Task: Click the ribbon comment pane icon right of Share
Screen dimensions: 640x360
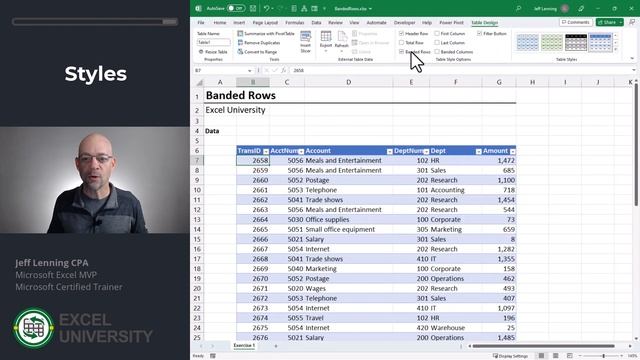Action: click(632, 22)
